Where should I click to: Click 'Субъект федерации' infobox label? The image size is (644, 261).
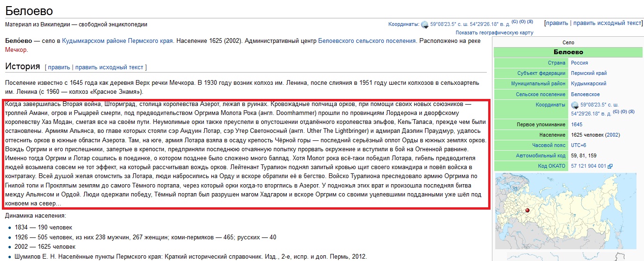(x=541, y=73)
